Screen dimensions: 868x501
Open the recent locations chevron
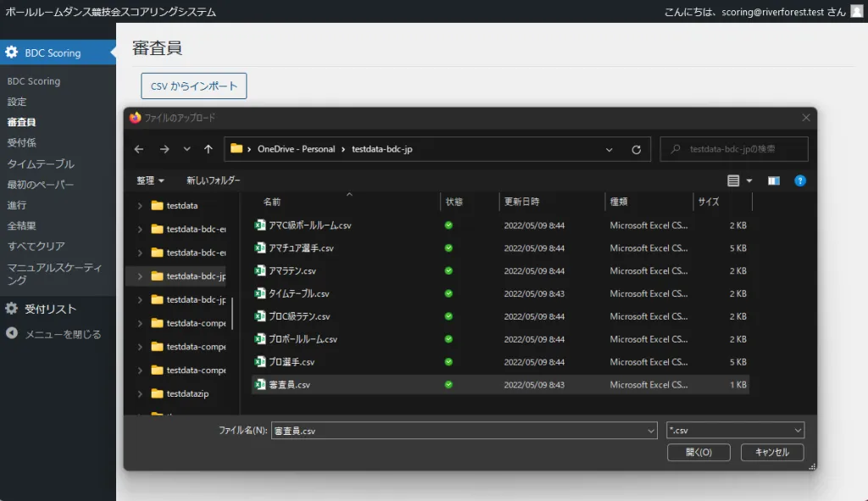(x=186, y=149)
